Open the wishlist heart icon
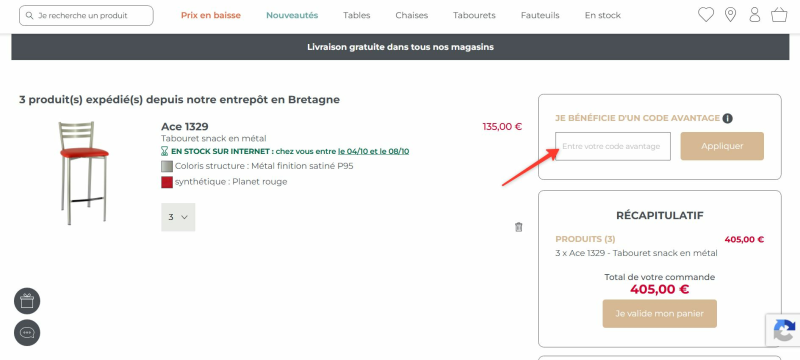 pos(706,15)
